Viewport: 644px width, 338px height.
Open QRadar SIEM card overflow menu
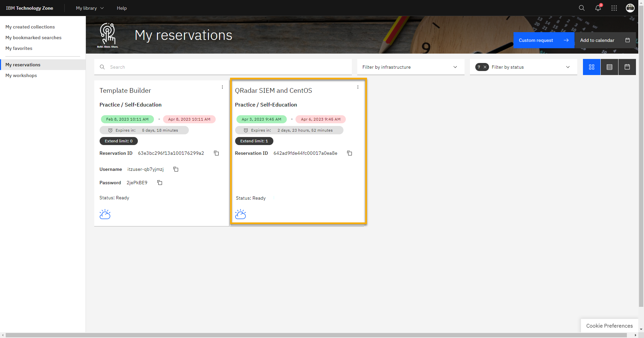point(358,87)
